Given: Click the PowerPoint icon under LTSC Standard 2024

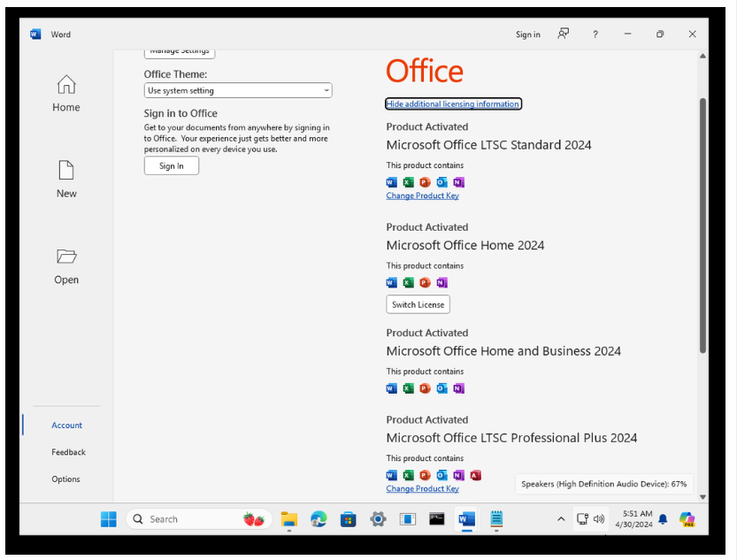Looking at the screenshot, I should click(425, 182).
